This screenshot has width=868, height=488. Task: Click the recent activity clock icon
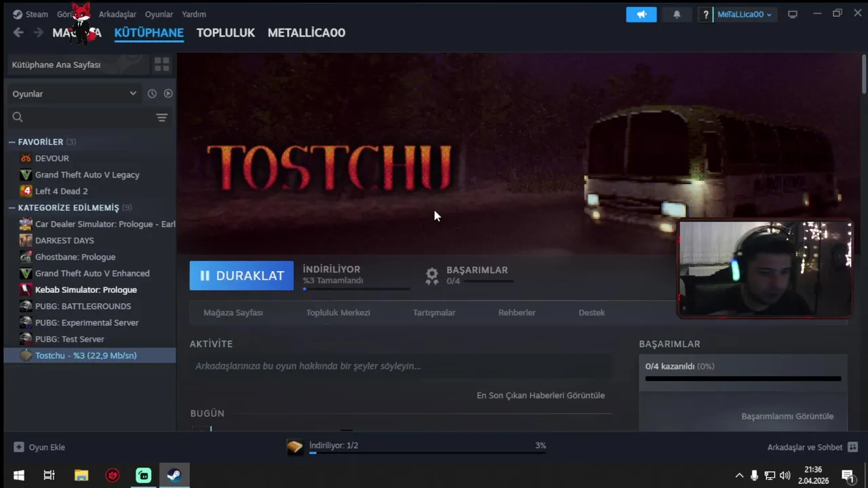tap(152, 94)
